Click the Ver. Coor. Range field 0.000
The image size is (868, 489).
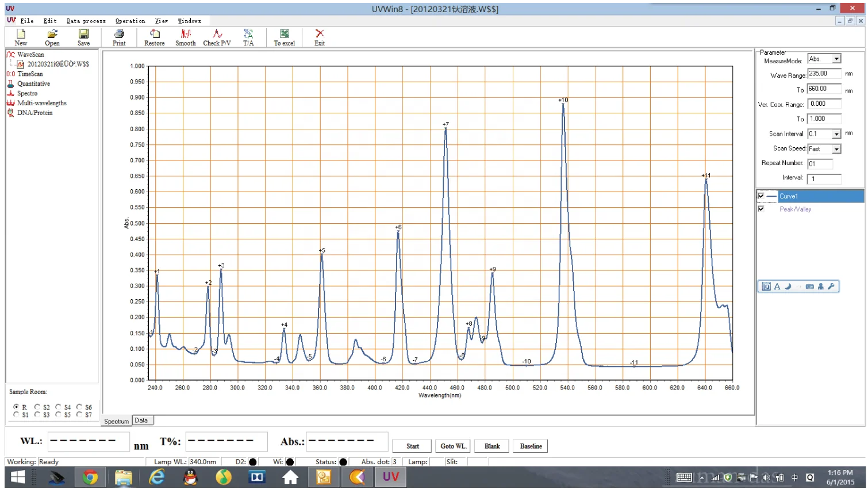point(824,104)
